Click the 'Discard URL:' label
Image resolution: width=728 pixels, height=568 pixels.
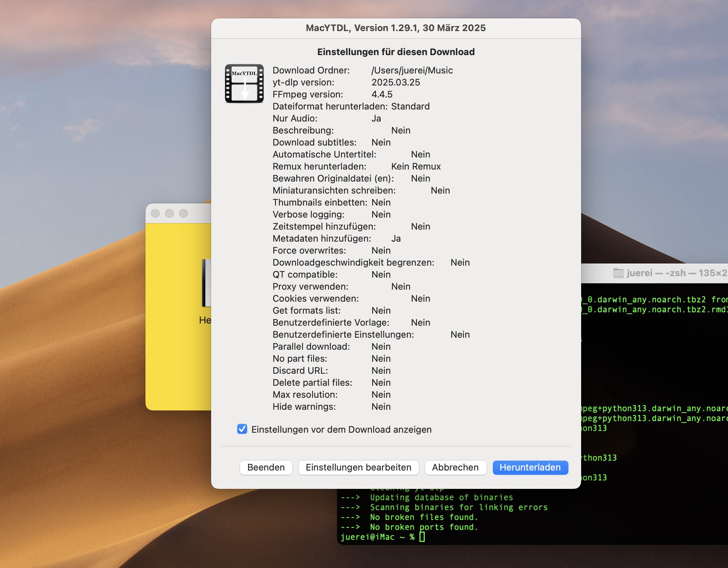coord(300,371)
